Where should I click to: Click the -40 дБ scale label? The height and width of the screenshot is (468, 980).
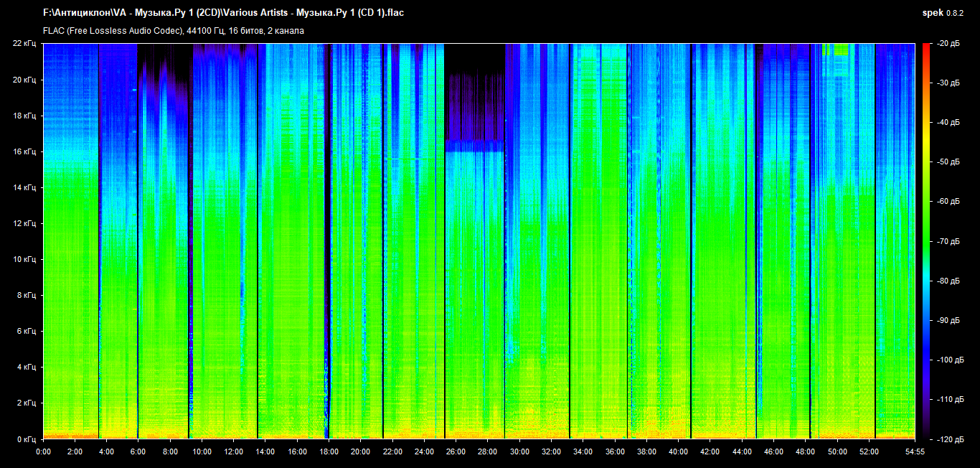coord(948,123)
